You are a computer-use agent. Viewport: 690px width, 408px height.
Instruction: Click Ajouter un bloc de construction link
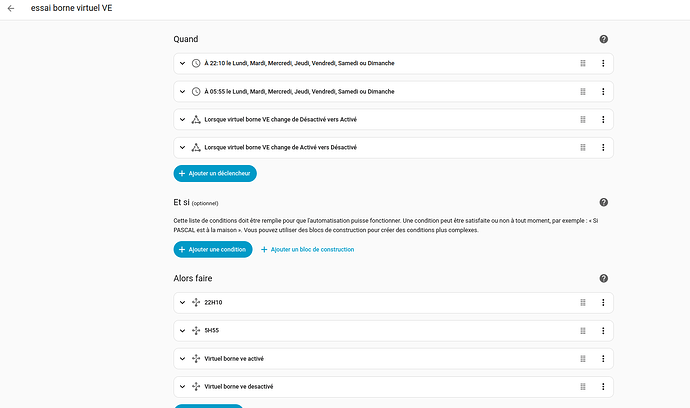point(308,250)
